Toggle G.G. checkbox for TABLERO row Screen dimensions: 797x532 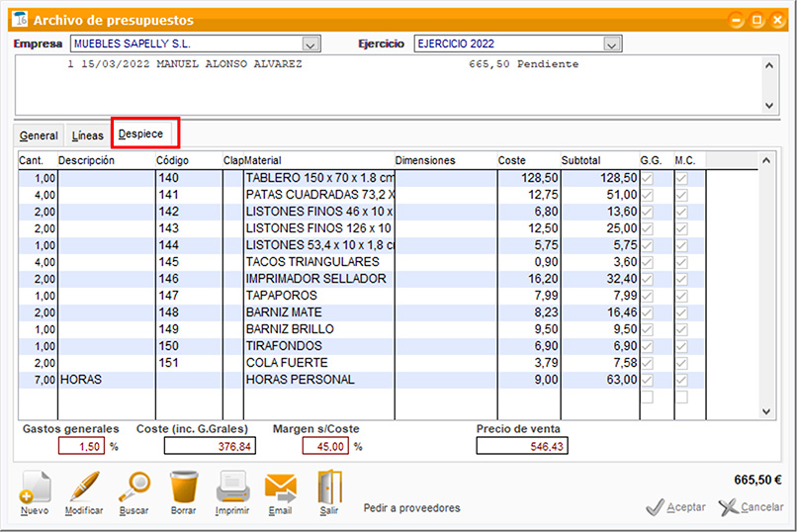tap(647, 178)
